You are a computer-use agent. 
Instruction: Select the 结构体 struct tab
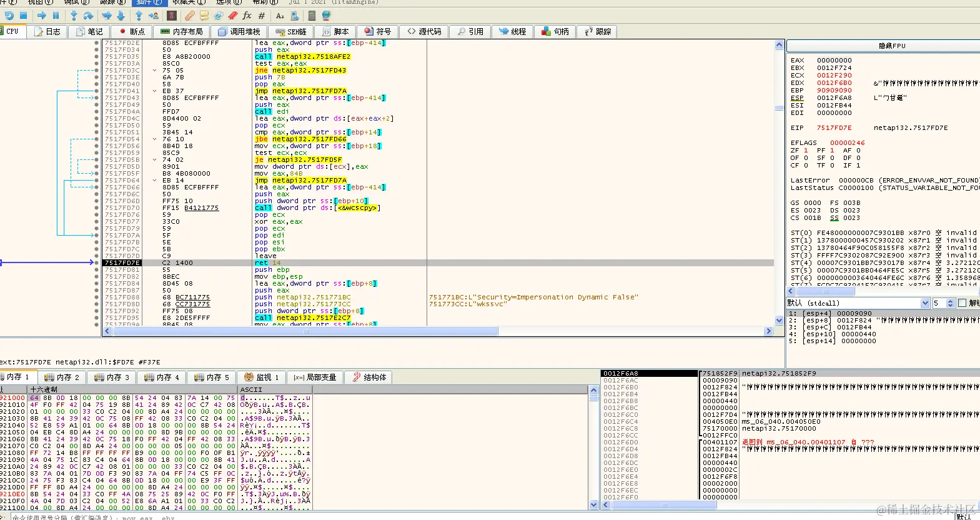(x=369, y=377)
